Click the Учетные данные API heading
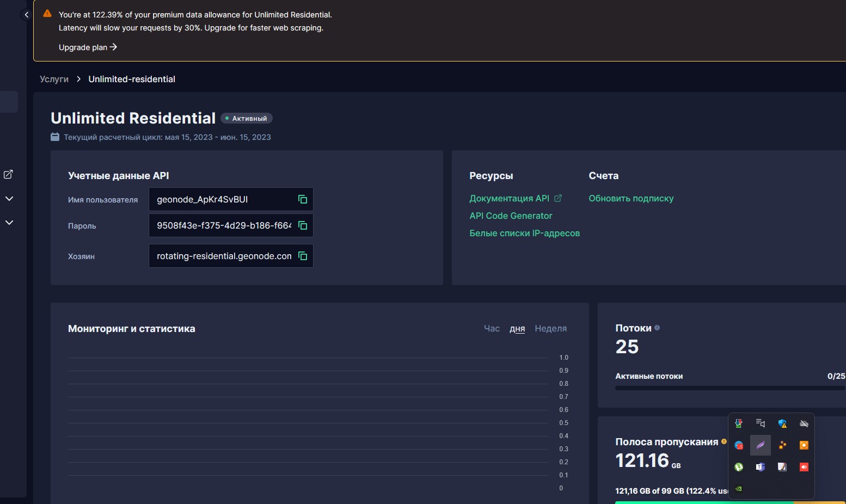The height and width of the screenshot is (504, 846). coord(118,176)
